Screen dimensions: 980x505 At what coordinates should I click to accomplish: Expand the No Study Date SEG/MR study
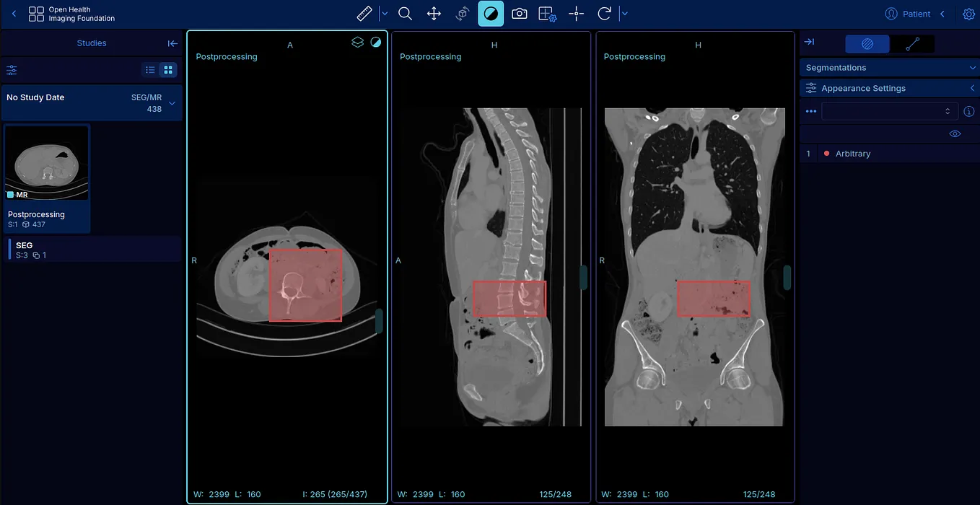172,103
